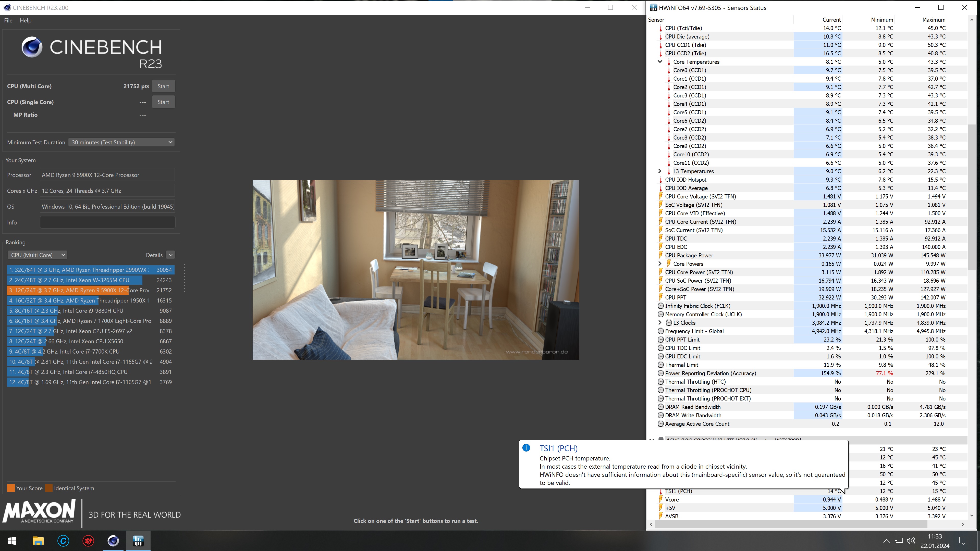The image size is (980, 551).
Task: Click the Vcore lightning icon
Action: 660,500
